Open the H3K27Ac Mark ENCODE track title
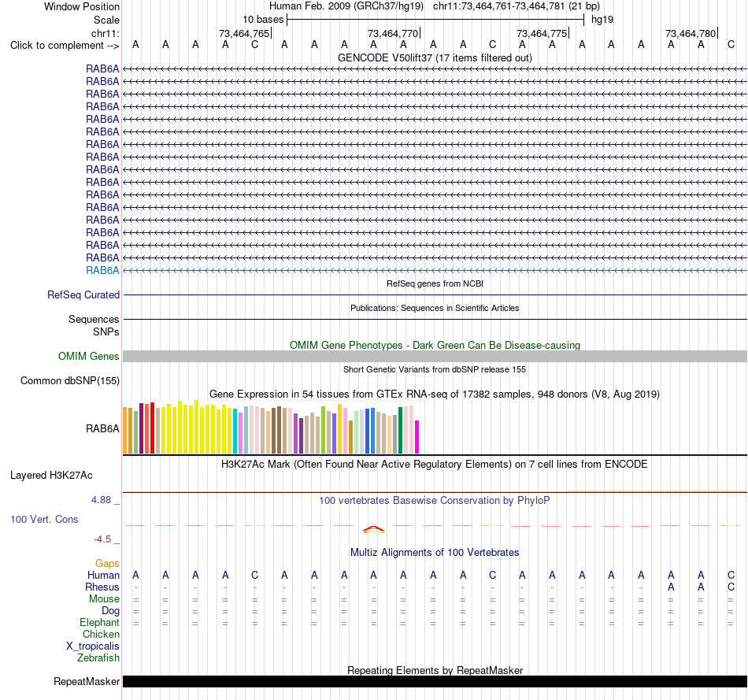This screenshot has width=748, height=700. pyautogui.click(x=435, y=465)
